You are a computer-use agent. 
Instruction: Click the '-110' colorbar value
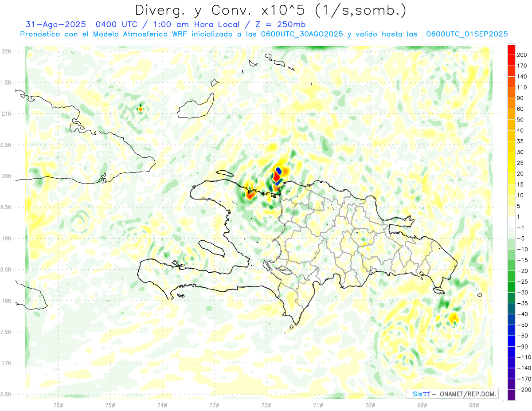click(x=524, y=357)
